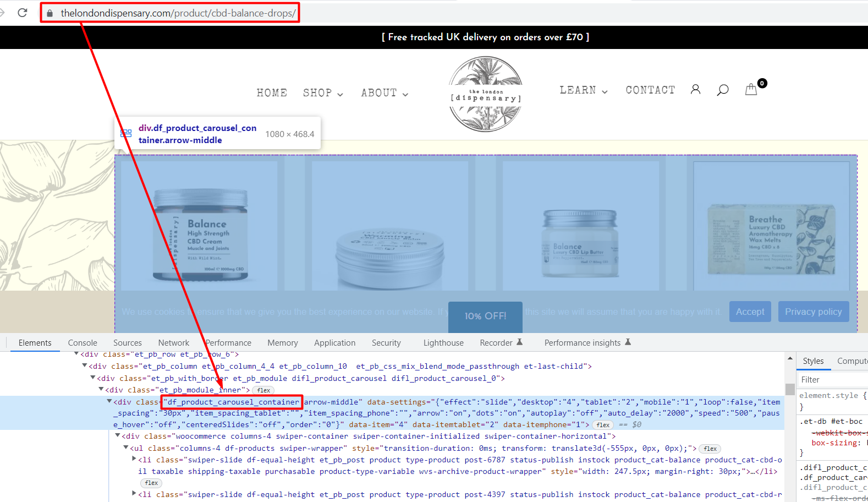This screenshot has width=868, height=502.
Task: Open site search magnifier icon
Action: [x=723, y=90]
